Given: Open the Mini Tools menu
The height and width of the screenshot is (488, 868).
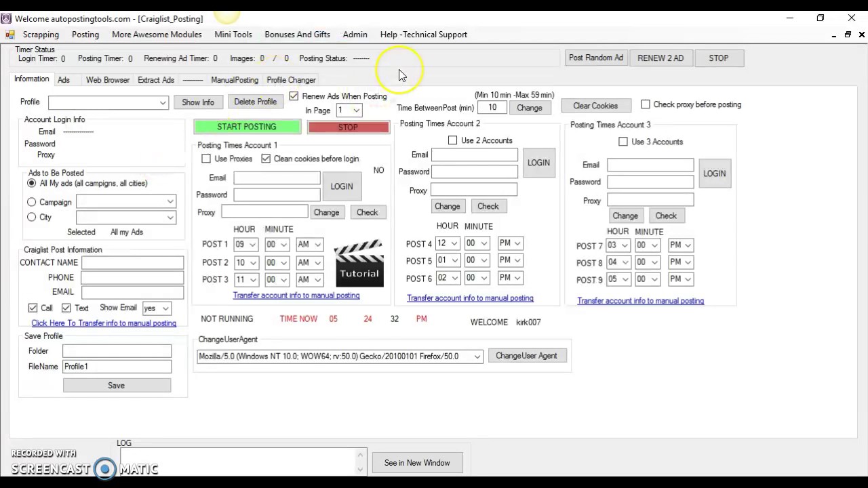Looking at the screenshot, I should pyautogui.click(x=233, y=35).
